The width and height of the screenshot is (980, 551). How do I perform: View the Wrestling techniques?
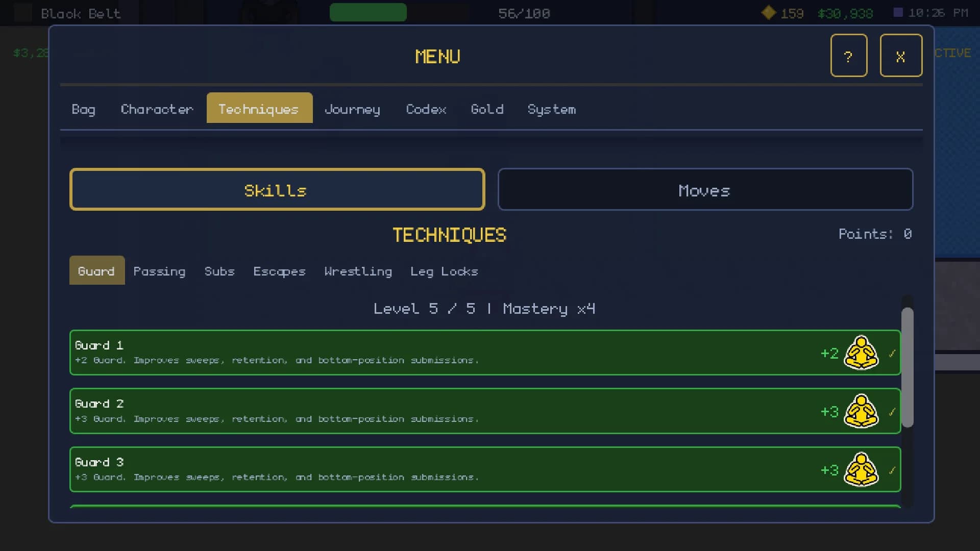point(358,271)
